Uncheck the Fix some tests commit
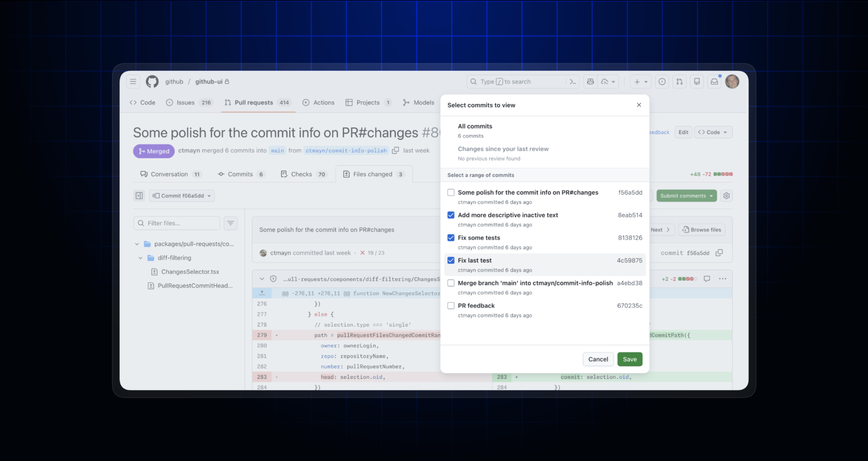This screenshot has width=868, height=461. [451, 238]
